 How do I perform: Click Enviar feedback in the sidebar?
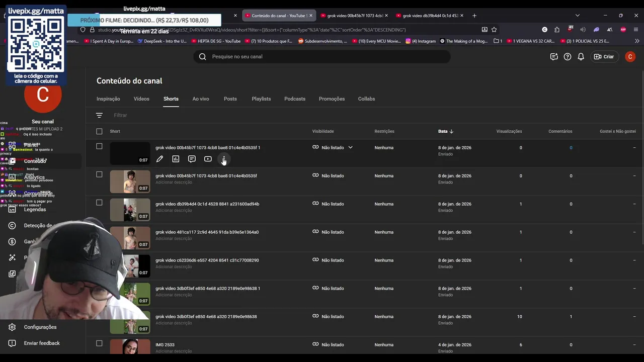42,343
